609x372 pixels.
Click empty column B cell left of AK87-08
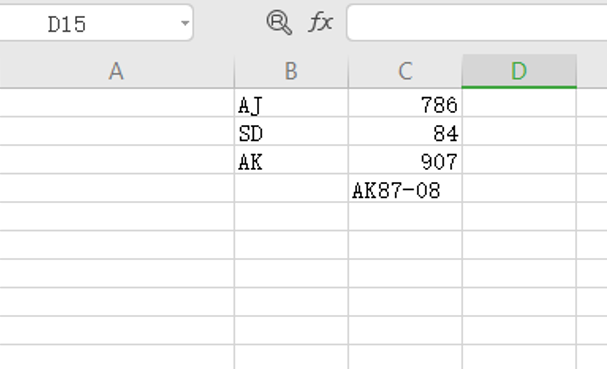coord(291,188)
